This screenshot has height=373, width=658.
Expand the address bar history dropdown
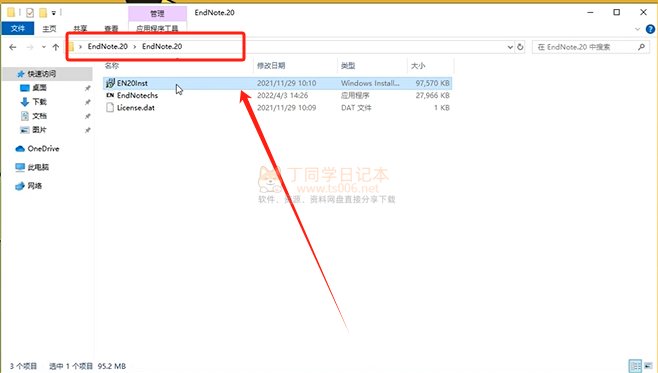point(510,47)
